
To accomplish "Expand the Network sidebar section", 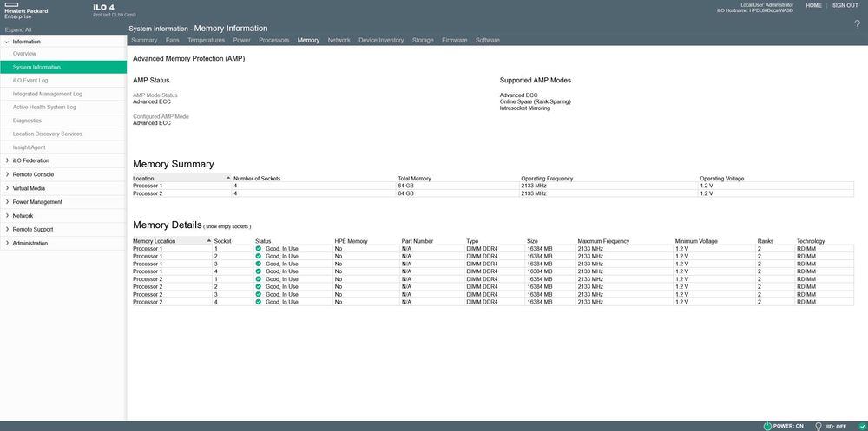I will click(7, 216).
